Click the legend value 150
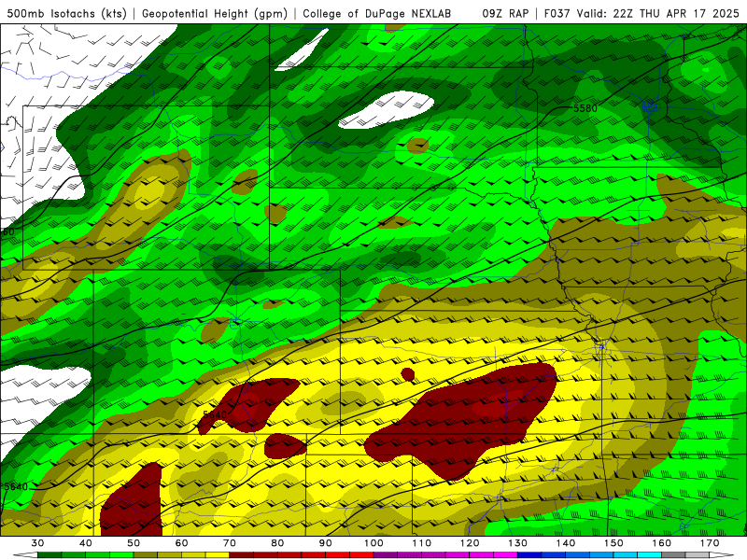This screenshot has height=560, width=747. tap(613, 543)
